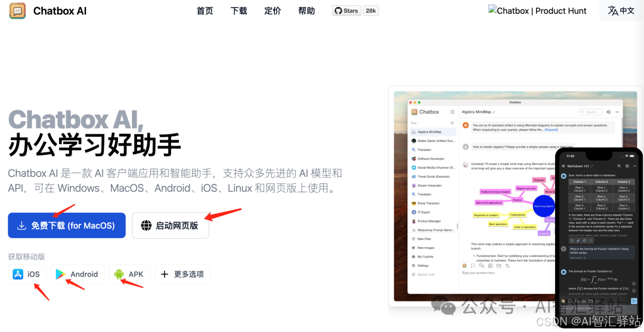Image resolution: width=644 pixels, height=332 pixels.
Task: Open the 首页 home menu item
Action: [x=205, y=11]
